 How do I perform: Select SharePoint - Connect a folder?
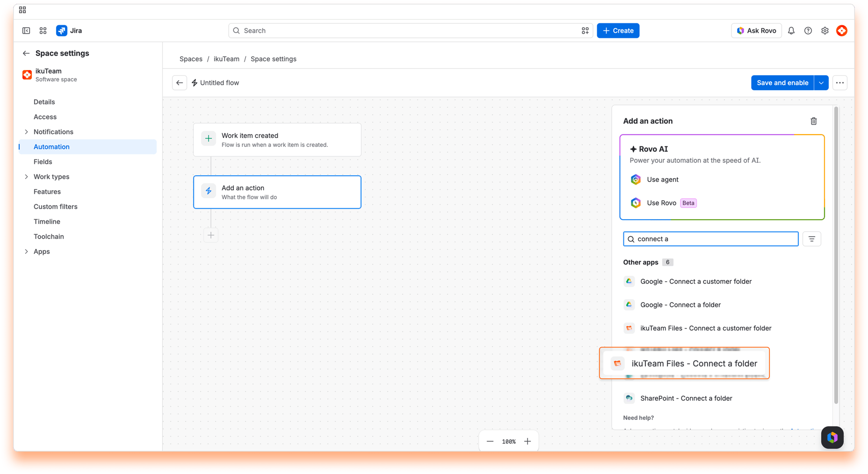[x=678, y=398]
